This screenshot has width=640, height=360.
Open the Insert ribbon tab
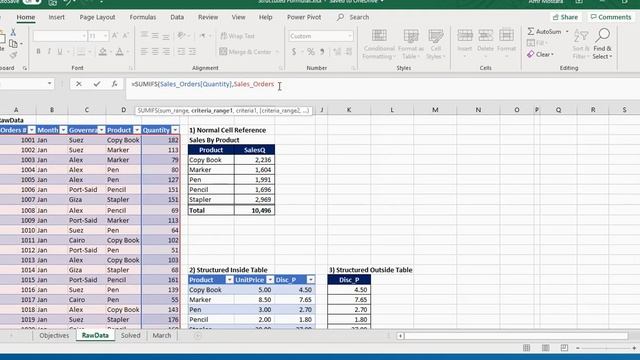56,17
